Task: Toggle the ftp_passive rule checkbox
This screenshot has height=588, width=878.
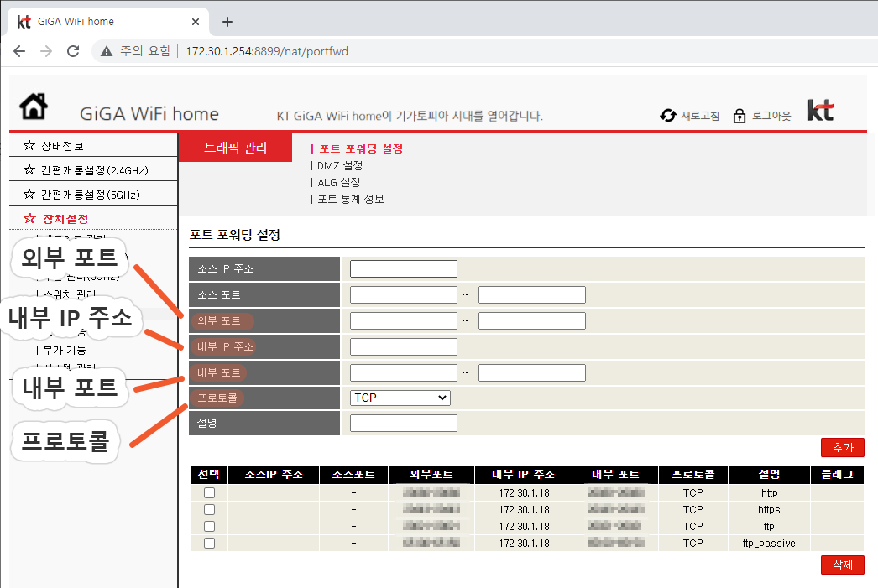Action: 209,544
